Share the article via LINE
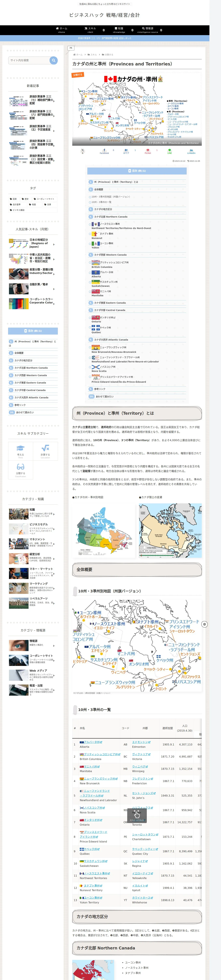The height and width of the screenshot is (980, 221). pyautogui.click(x=170, y=151)
